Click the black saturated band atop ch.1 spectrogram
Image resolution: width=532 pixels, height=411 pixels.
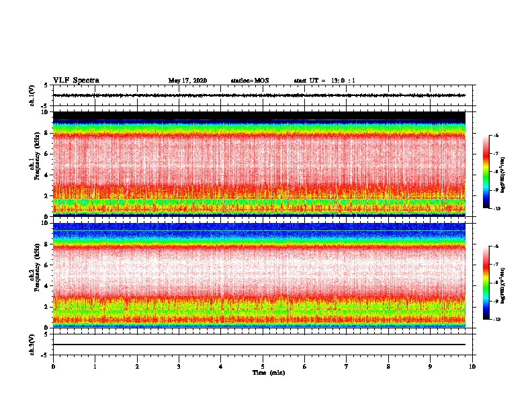(x=259, y=116)
